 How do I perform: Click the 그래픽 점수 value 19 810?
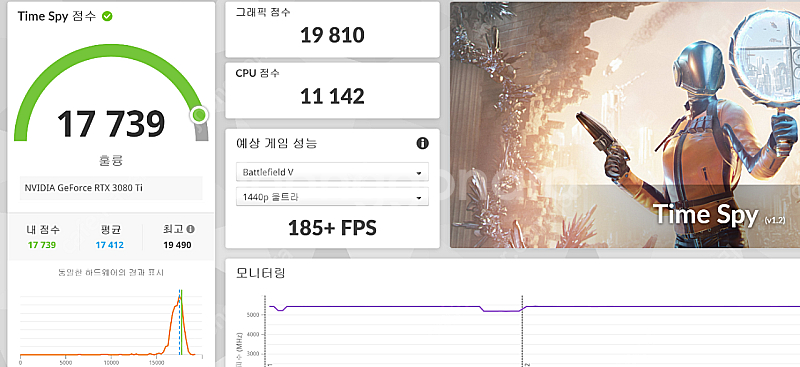pyautogui.click(x=332, y=35)
